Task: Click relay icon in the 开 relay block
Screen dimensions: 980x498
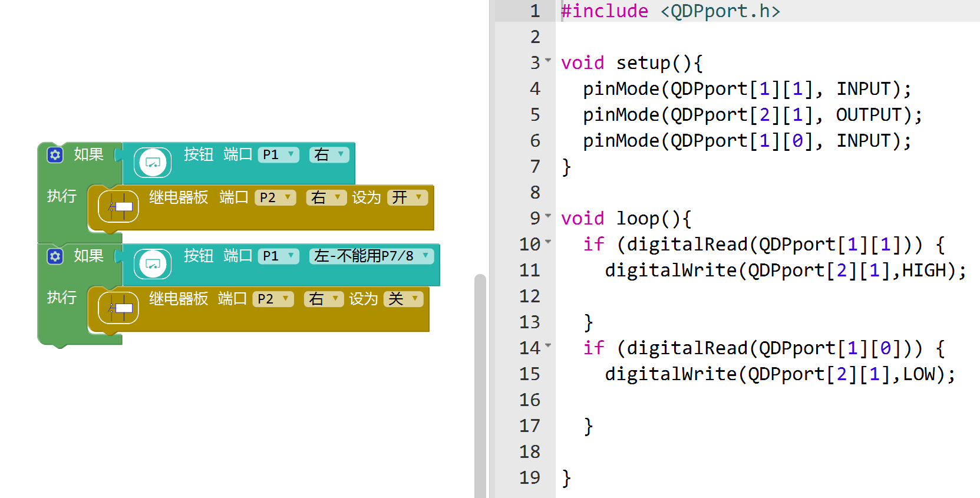Action: click(118, 207)
